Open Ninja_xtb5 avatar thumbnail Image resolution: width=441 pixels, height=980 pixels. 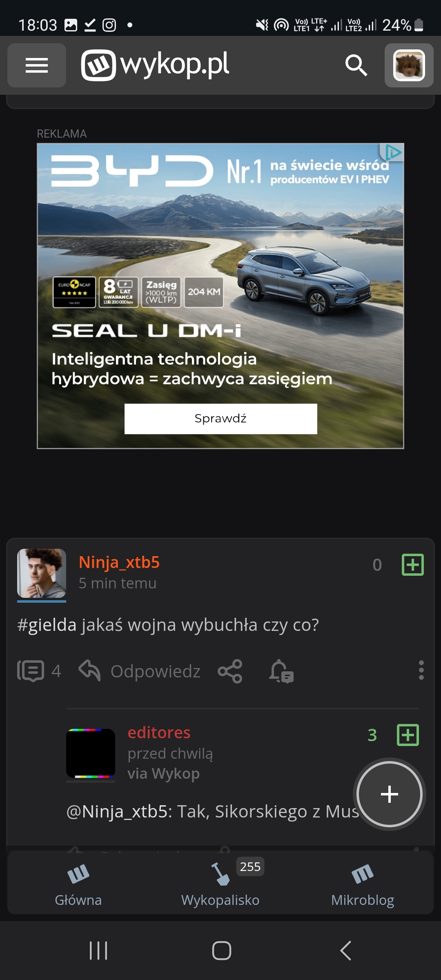(x=42, y=573)
